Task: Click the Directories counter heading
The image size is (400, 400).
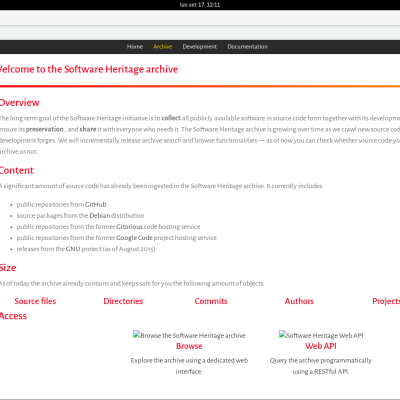Action: point(123,301)
